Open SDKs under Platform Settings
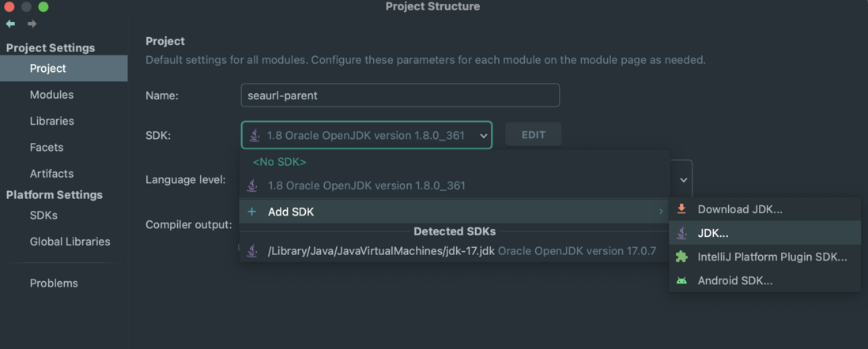 coord(43,215)
